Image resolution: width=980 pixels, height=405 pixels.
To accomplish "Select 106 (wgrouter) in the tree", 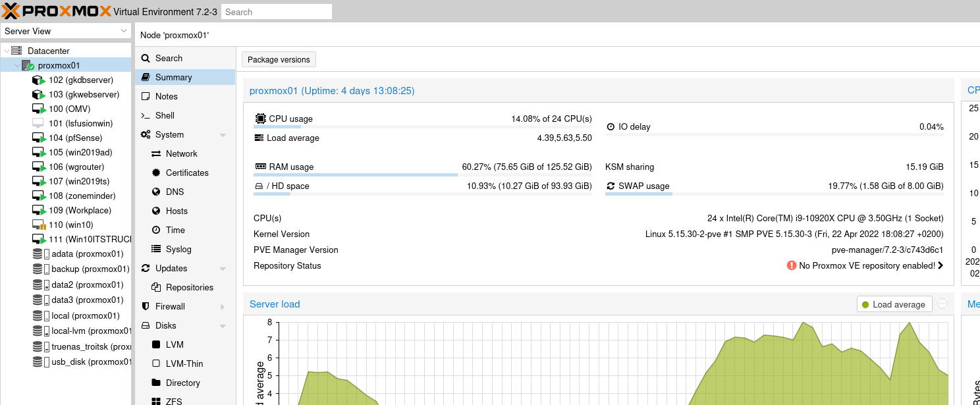I will click(66, 167).
